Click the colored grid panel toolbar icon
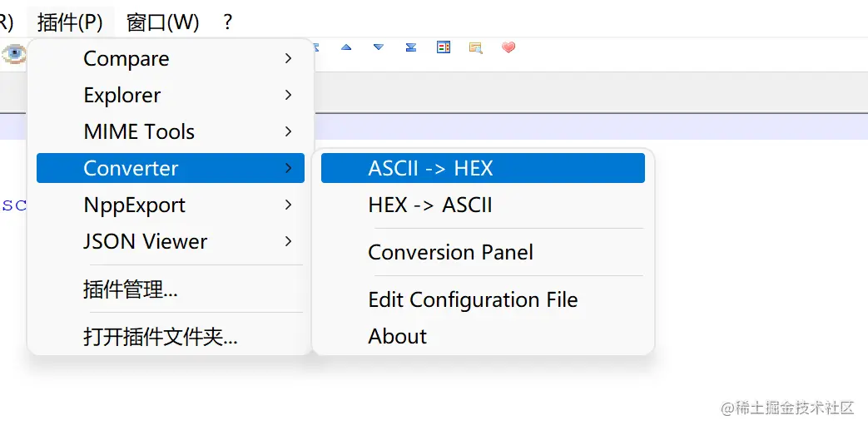Viewport: 868px width, 430px height. click(444, 47)
